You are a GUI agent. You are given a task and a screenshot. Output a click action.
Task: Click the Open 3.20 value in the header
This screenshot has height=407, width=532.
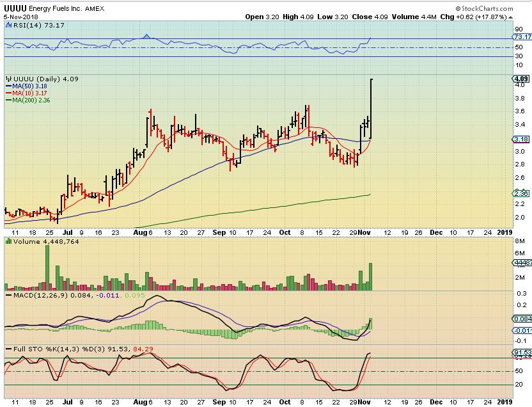coord(262,17)
